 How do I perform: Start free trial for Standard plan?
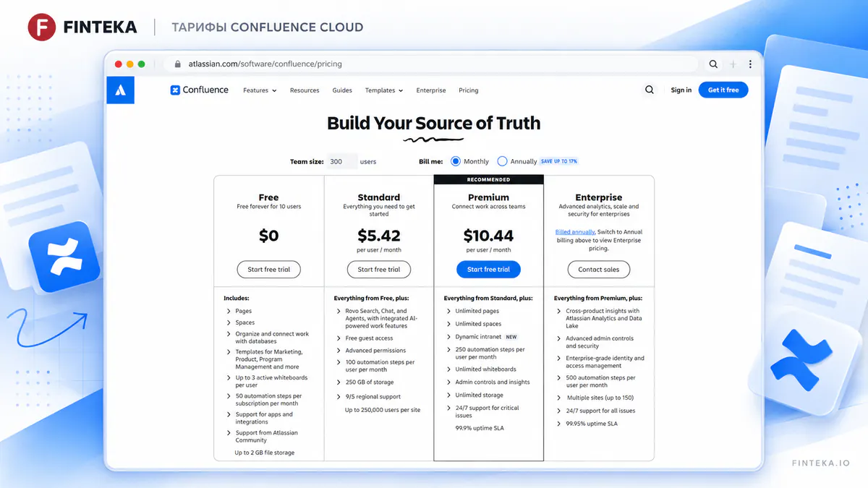[x=379, y=270]
